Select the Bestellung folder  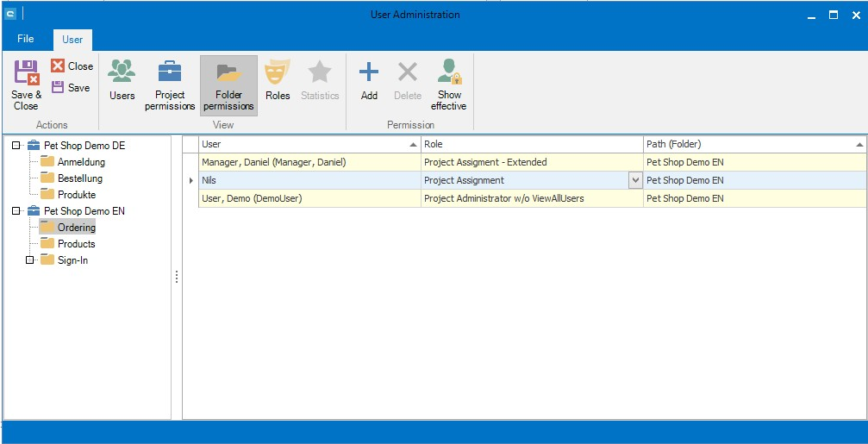tap(79, 178)
